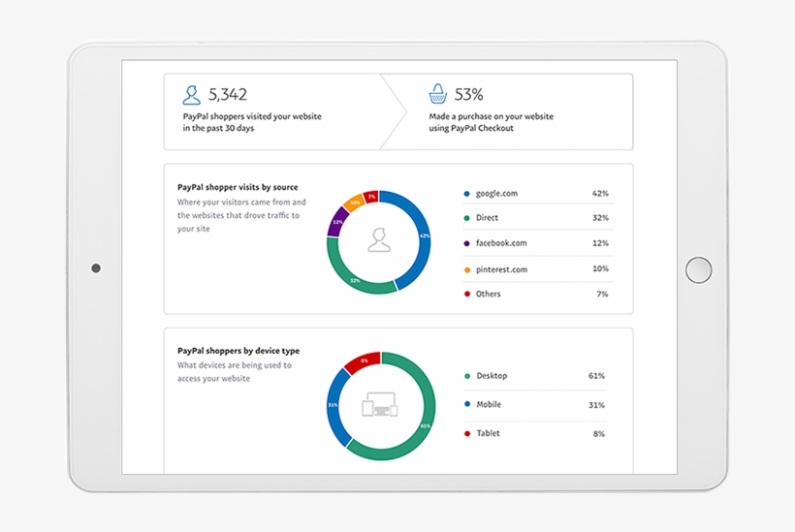Click the red Tablet legend dot
The width and height of the screenshot is (795, 532).
coord(467,433)
